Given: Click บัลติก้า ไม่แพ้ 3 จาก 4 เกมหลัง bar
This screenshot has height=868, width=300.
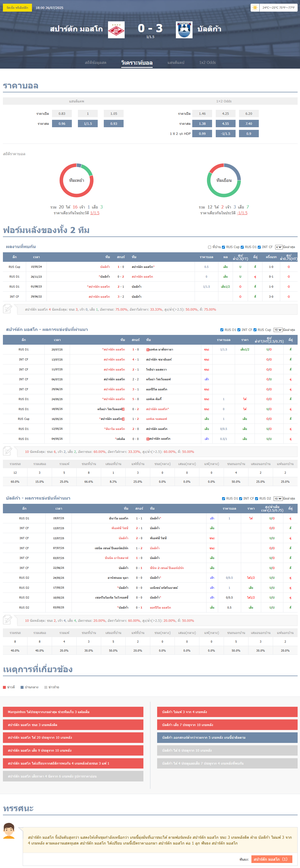Looking at the screenshot, I should click(x=227, y=712).
